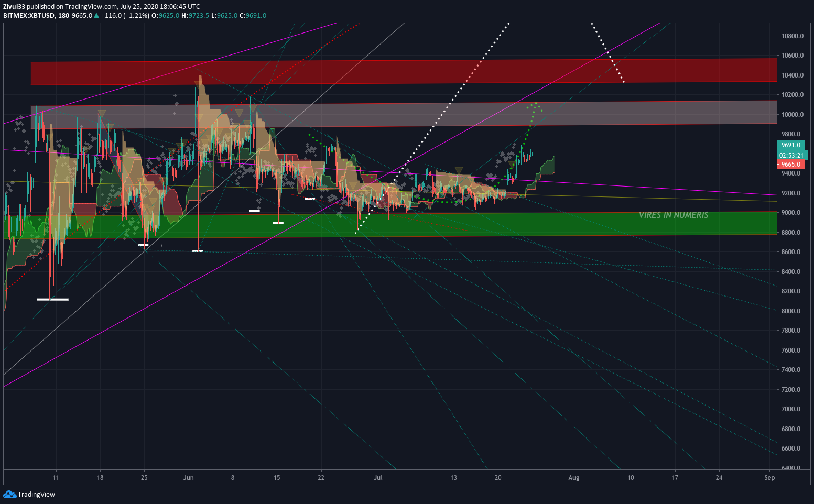Select the 25 date label on time axis
The width and height of the screenshot is (814, 504).
pos(144,478)
